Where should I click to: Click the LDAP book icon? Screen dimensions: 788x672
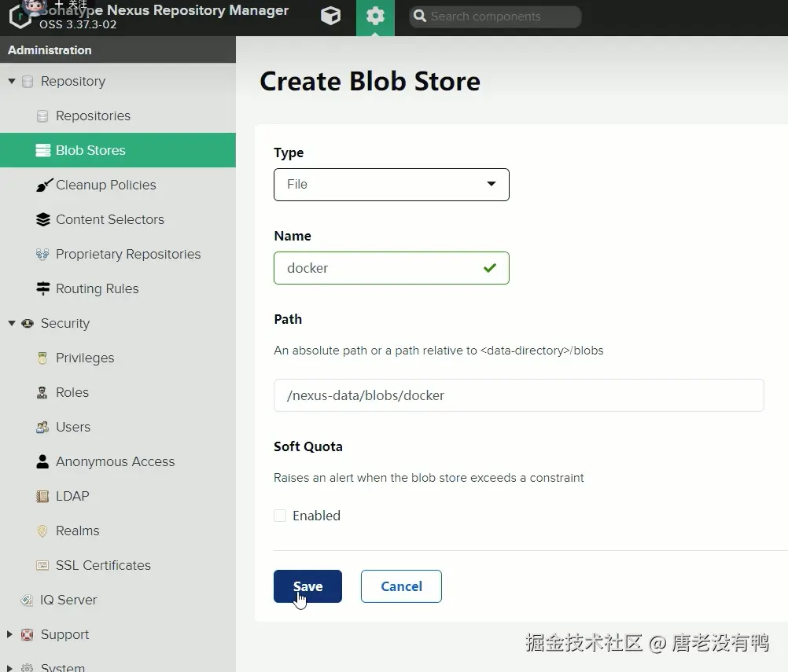pos(43,497)
